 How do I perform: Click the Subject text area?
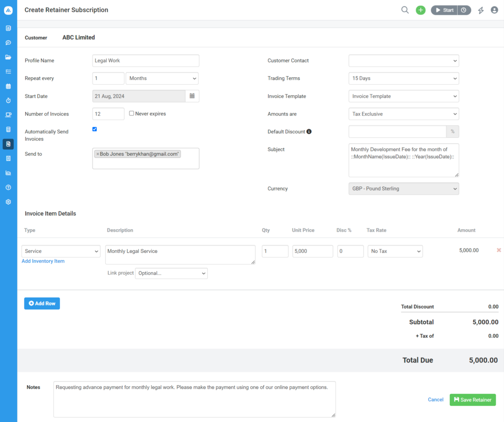(404, 160)
